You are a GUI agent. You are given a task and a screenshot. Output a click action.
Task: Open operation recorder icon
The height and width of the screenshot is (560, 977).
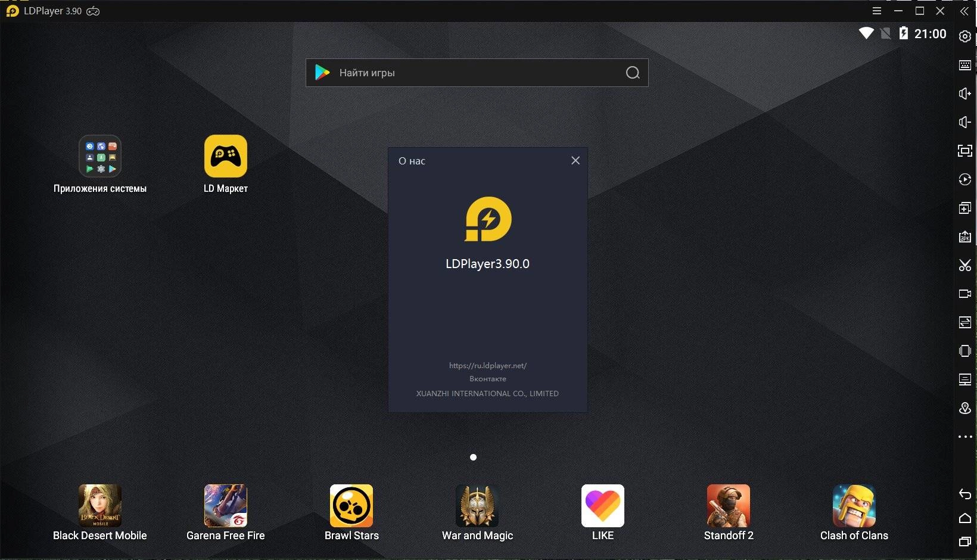964,179
